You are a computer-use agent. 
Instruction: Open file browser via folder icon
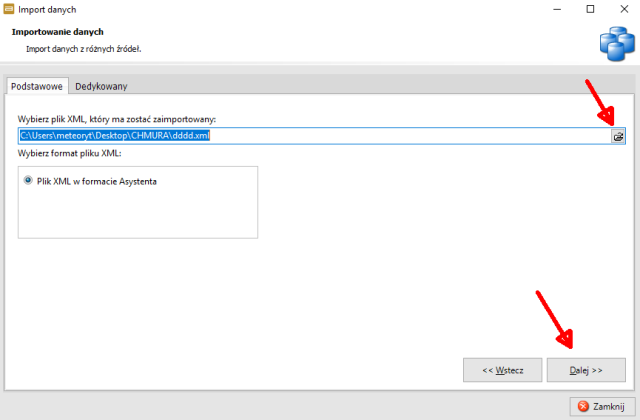[x=618, y=136]
